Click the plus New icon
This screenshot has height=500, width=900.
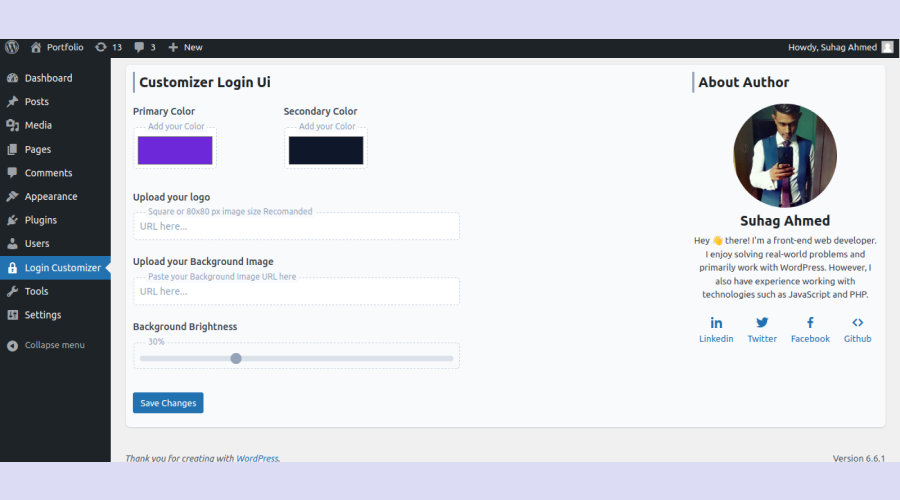pyautogui.click(x=173, y=47)
